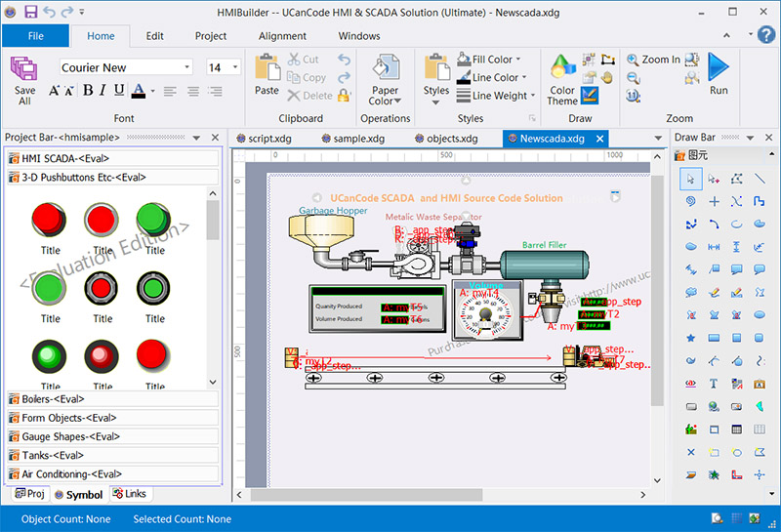Switch to the Proj panel tab
781x532 pixels.
coord(30,494)
